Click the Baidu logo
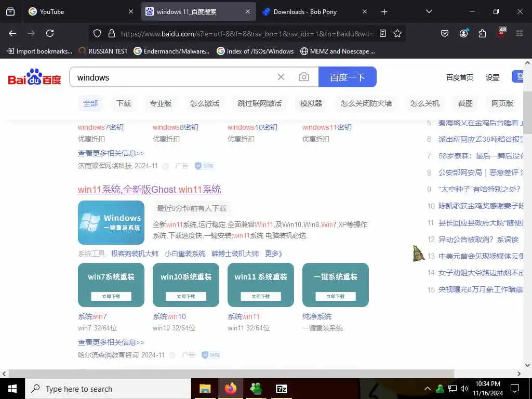532x399 pixels. [34, 77]
